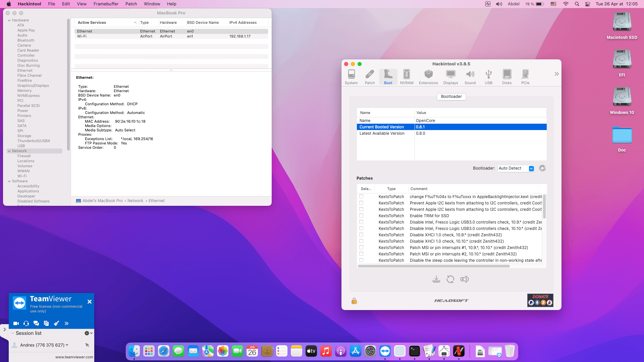
Task: Select the Latest Available Version row
Action: tap(451, 133)
